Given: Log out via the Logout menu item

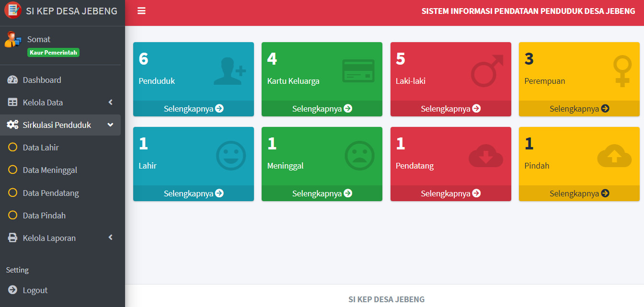Looking at the screenshot, I should pos(60,290).
